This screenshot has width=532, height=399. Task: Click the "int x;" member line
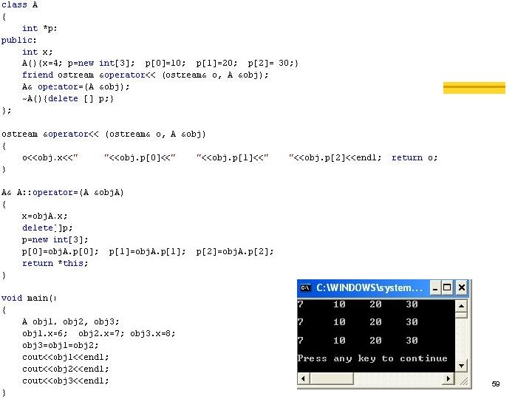[38, 52]
